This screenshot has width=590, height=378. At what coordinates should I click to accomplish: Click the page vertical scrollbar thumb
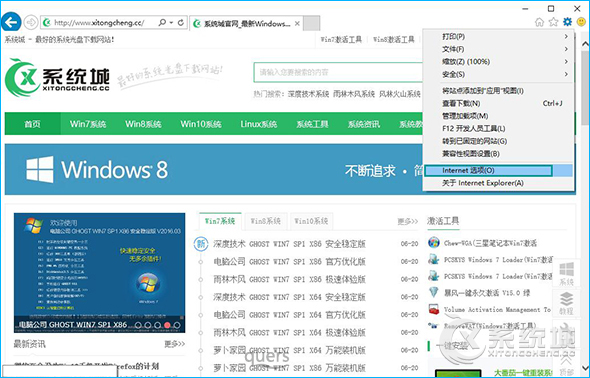[585, 88]
